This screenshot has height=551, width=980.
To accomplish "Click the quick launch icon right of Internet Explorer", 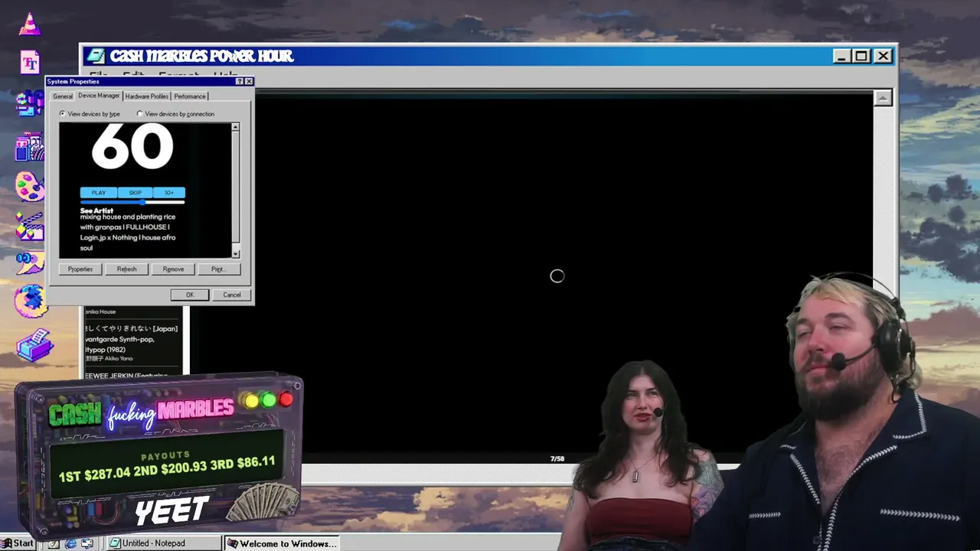I will [87, 543].
